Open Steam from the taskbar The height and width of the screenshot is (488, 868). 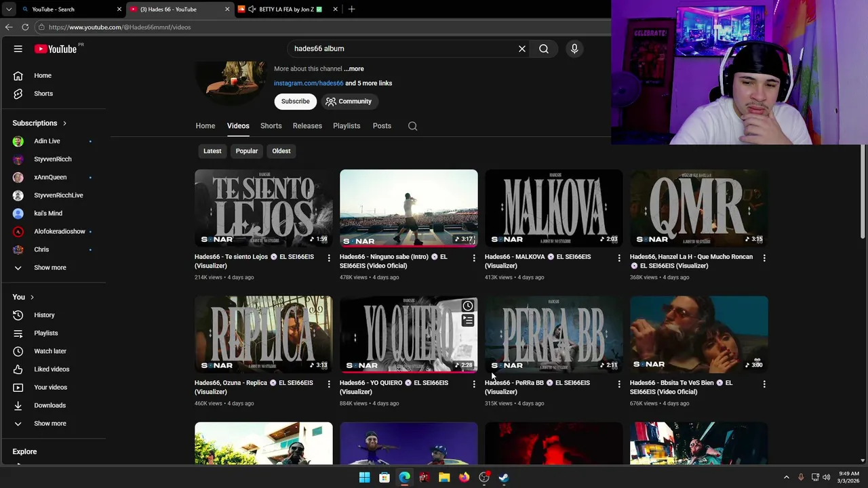point(504,477)
